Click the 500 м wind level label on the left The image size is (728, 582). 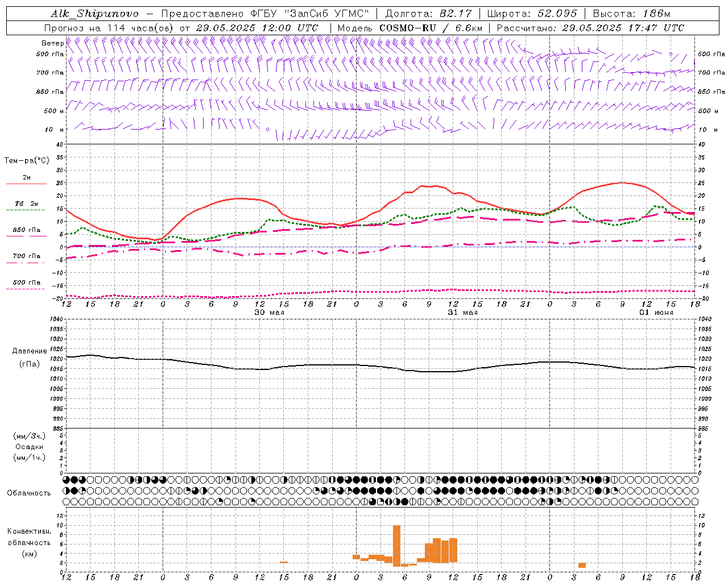(x=55, y=111)
